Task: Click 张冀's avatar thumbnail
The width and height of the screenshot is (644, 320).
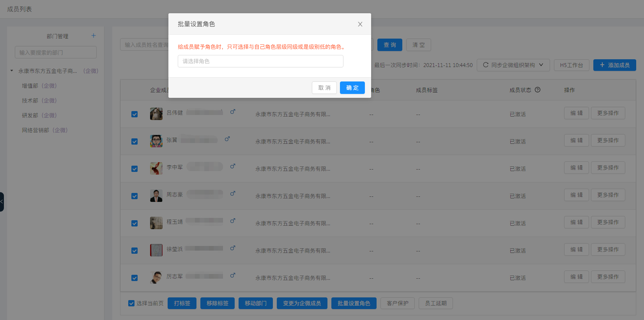Action: [156, 141]
